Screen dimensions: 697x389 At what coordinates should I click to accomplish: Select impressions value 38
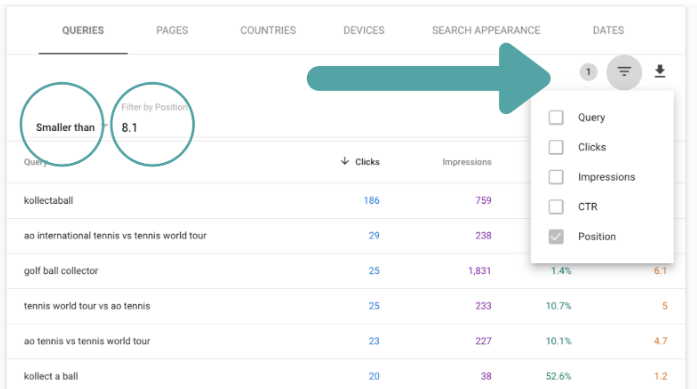pos(486,376)
